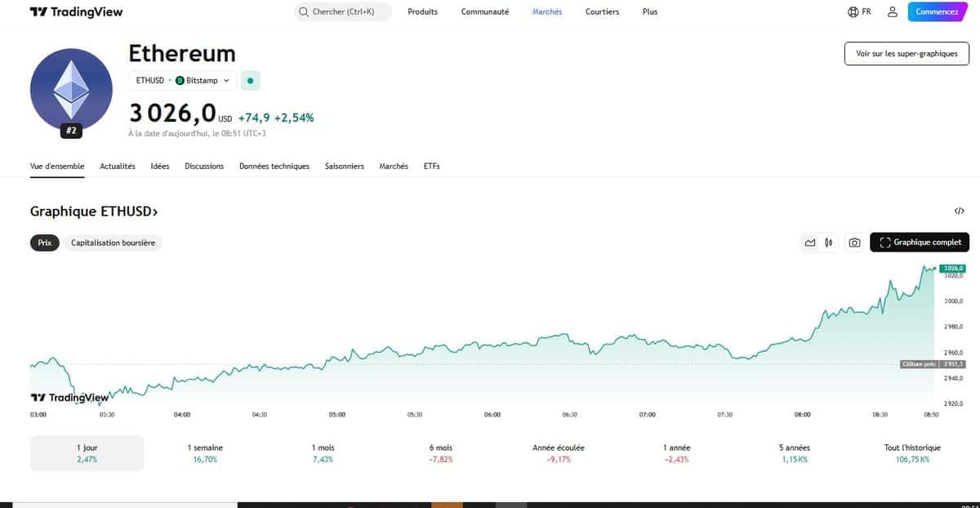
Task: Select the 1 mois range
Action: 323,453
